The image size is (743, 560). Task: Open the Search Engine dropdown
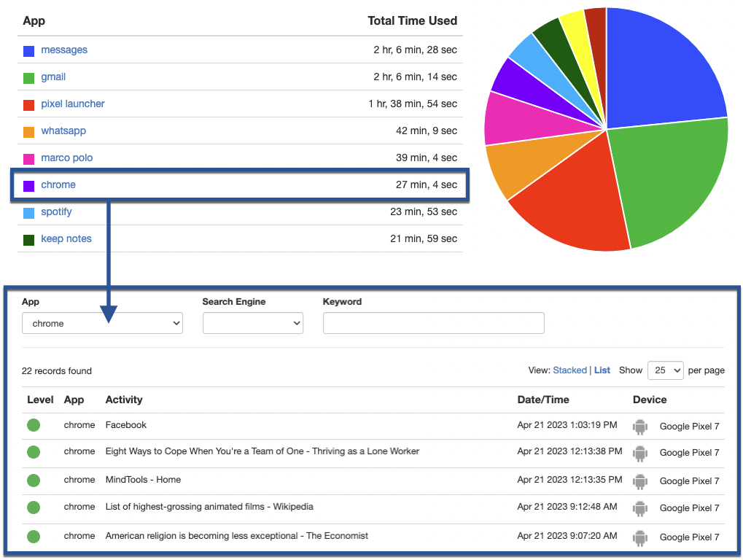253,322
